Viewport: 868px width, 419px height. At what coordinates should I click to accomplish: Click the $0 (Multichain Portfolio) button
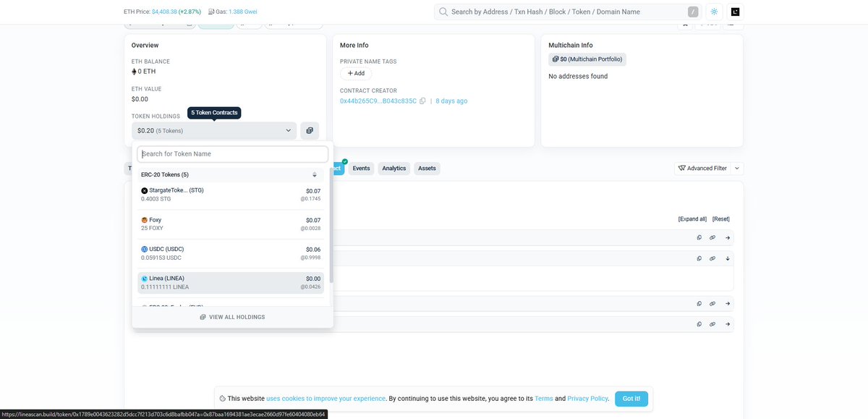[587, 59]
